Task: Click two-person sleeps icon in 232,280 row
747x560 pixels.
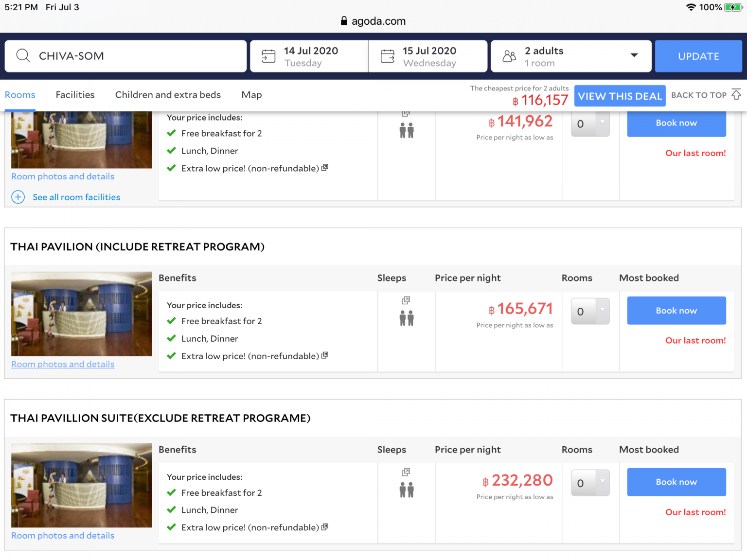Action: tap(407, 490)
